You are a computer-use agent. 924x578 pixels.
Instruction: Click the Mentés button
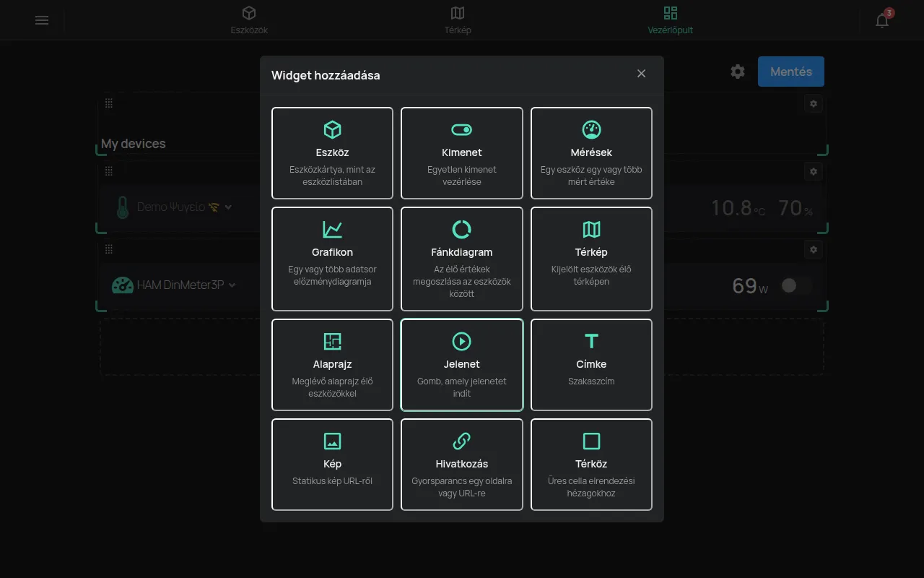(791, 72)
